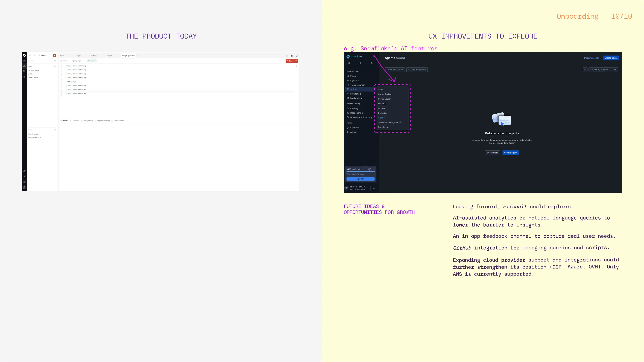Click the notification bell icon in Snowflake sidebar
This screenshot has height=362, width=644.
pos(374,188)
